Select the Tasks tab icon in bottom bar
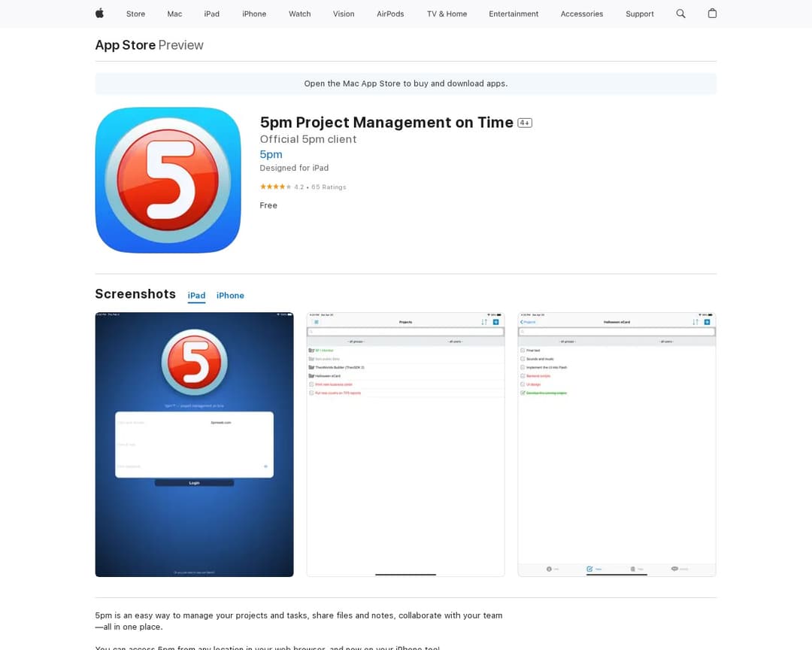The image size is (812, 650). pos(589,569)
